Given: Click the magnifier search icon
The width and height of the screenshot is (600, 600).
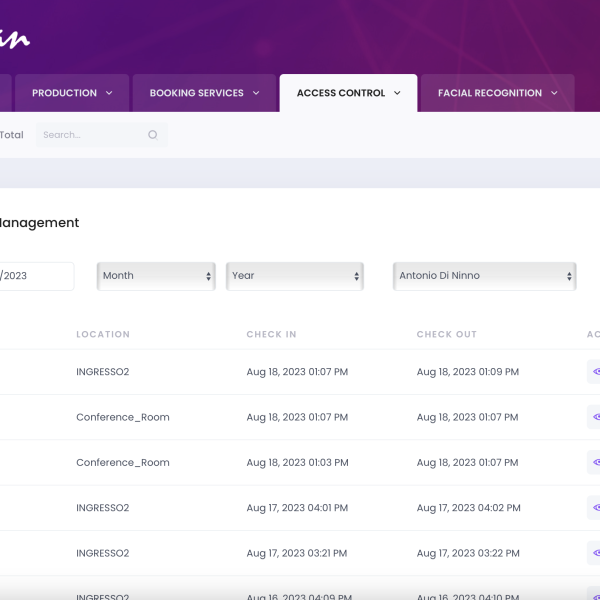Looking at the screenshot, I should (x=153, y=135).
